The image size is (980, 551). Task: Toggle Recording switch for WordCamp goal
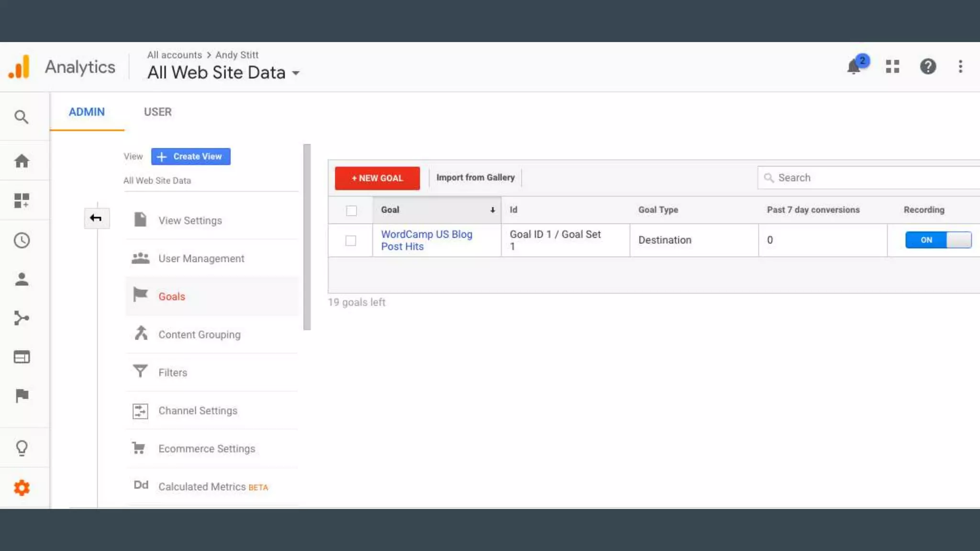pyautogui.click(x=938, y=240)
